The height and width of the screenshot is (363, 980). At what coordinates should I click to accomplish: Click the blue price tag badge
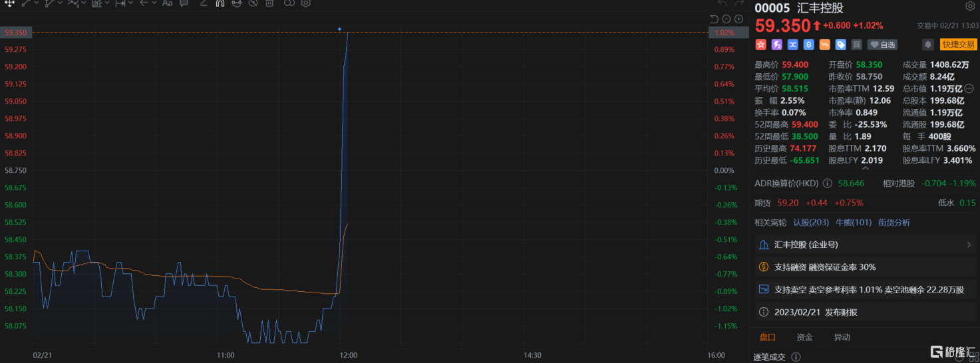[x=840, y=45]
